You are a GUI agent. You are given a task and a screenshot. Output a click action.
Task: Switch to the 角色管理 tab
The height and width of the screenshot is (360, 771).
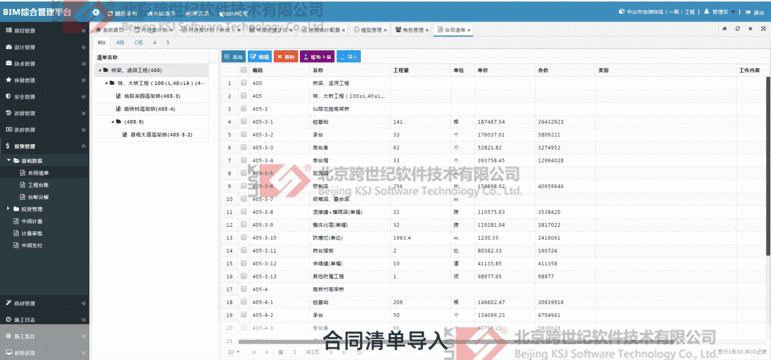(x=413, y=30)
